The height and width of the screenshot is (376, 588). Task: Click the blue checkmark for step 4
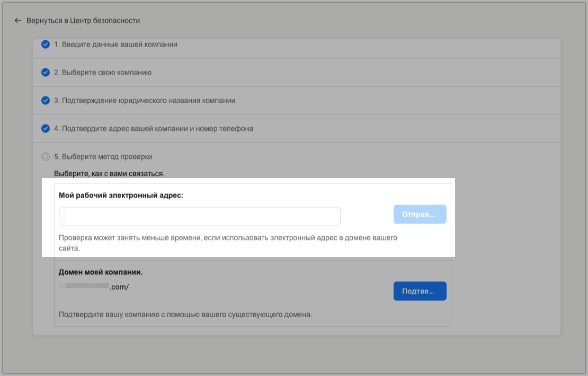coord(46,129)
